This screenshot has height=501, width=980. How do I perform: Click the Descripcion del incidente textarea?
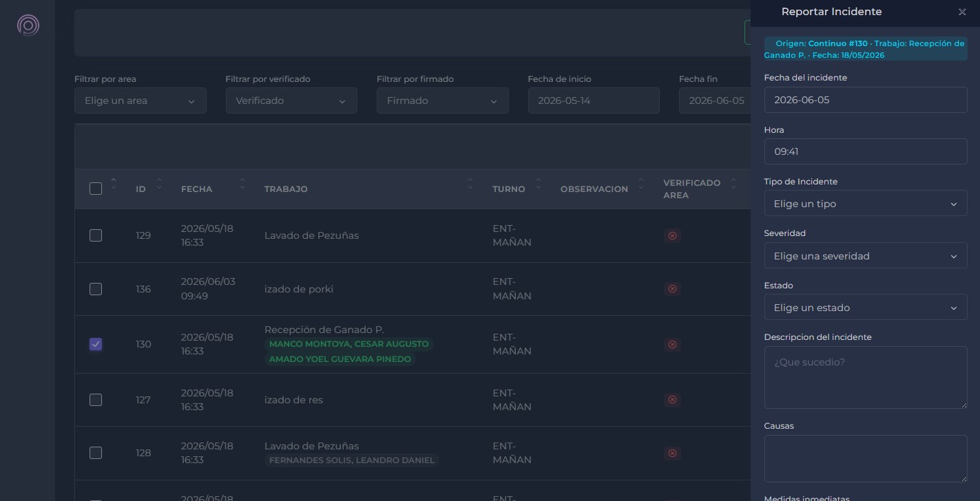pos(866,378)
